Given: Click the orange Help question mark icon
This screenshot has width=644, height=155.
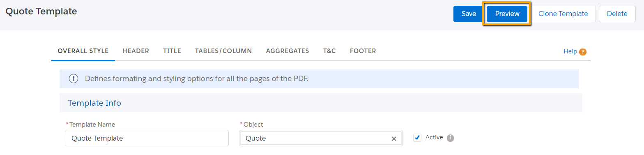Looking at the screenshot, I should (583, 52).
